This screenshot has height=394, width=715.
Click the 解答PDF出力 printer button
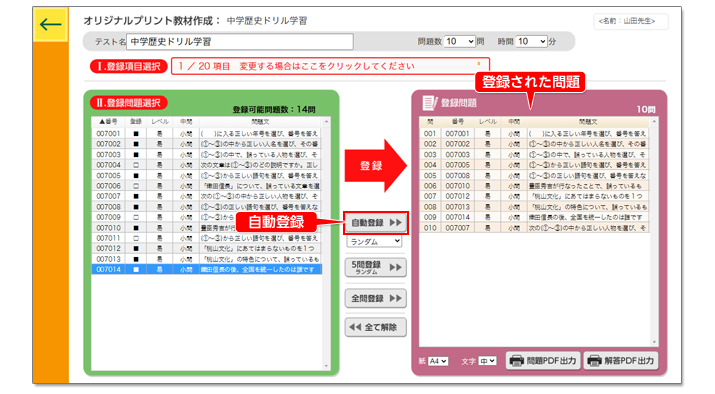point(621,361)
